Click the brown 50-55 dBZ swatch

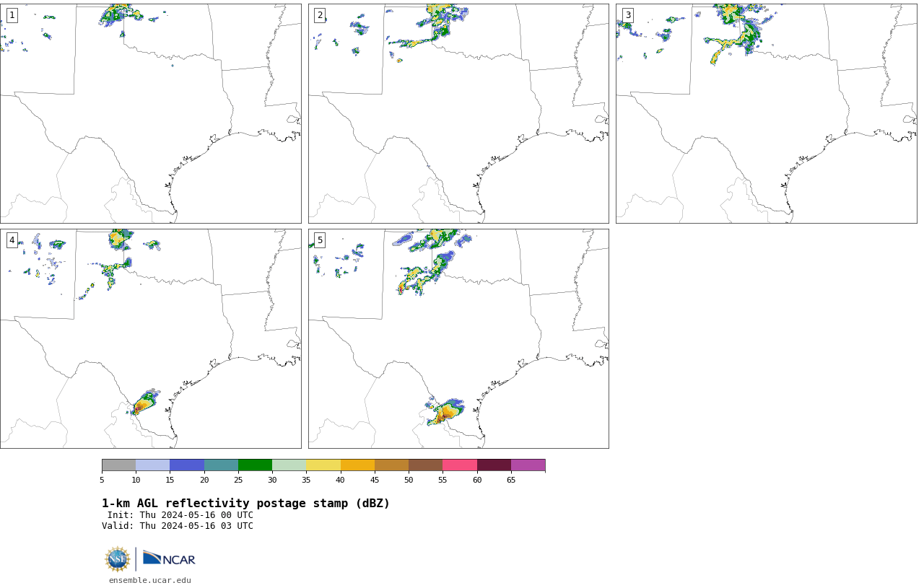point(425,465)
